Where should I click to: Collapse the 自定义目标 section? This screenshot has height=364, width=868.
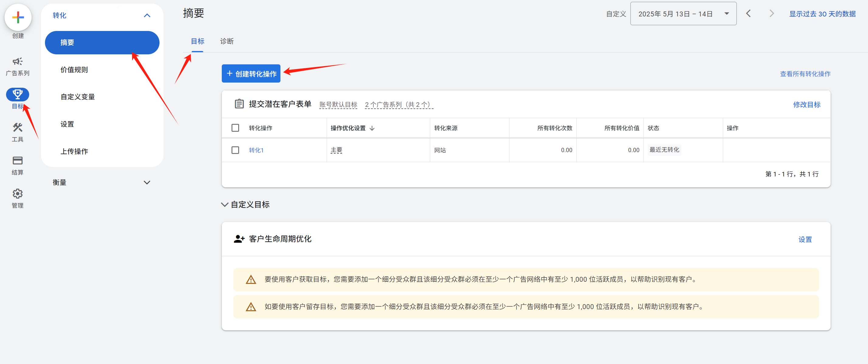(225, 205)
